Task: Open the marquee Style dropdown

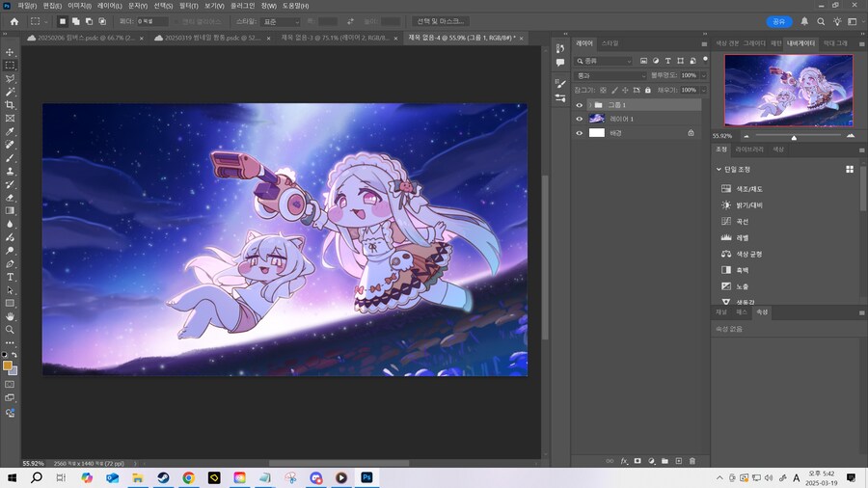Action: (281, 21)
